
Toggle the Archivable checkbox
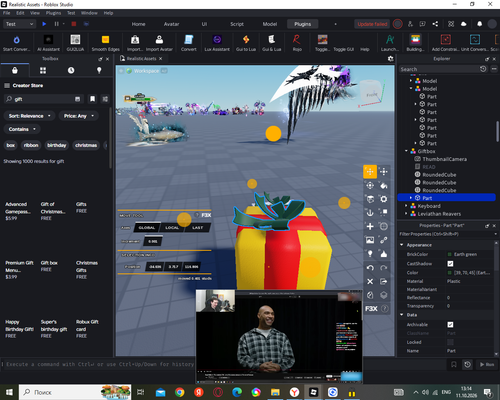click(450, 325)
